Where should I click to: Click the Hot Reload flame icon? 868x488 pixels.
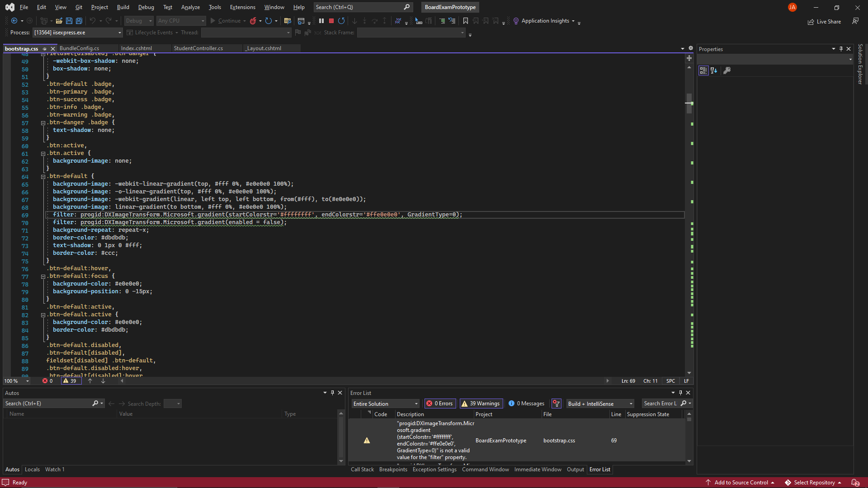253,21
